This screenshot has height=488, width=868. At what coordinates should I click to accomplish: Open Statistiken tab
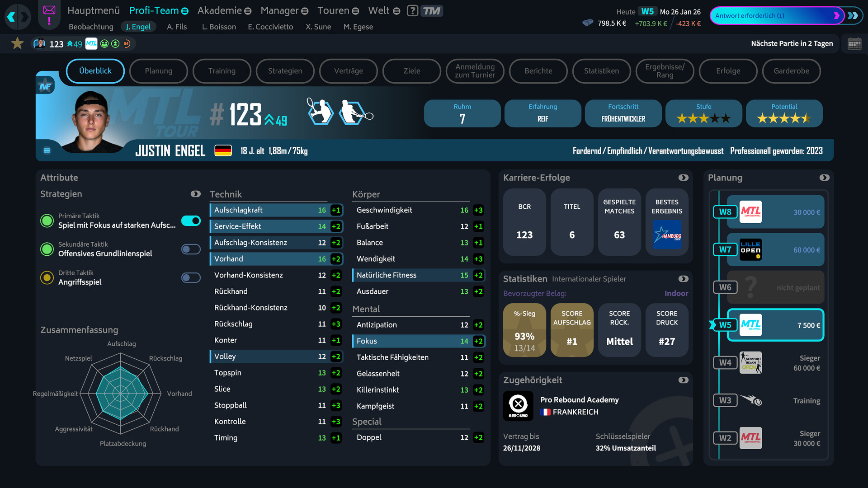pos(601,71)
